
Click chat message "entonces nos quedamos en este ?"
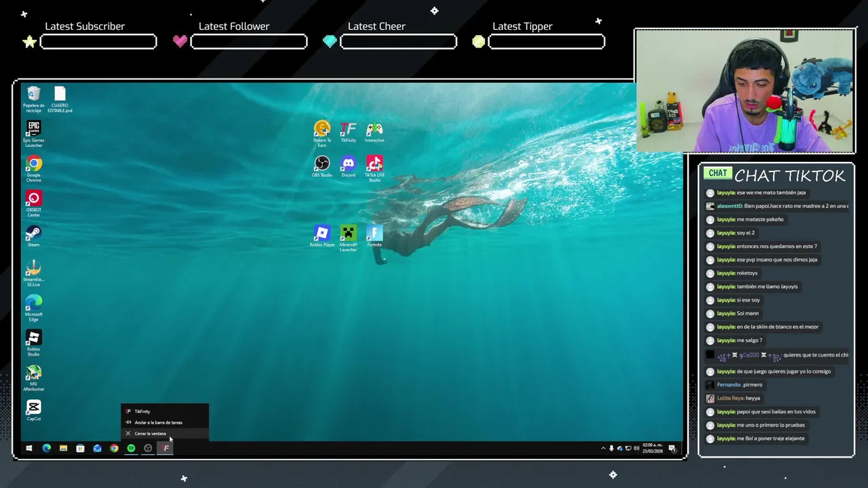(x=776, y=246)
